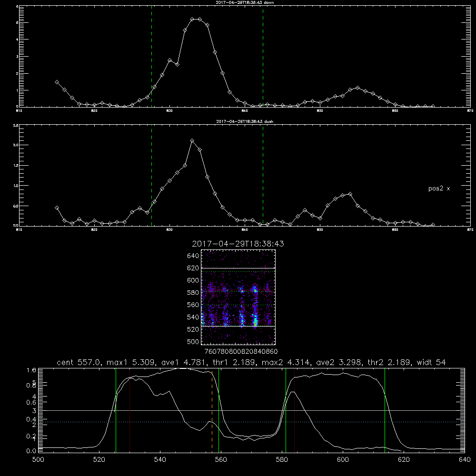Click the leftmost diamond marker in dawn plot
The height and width of the screenshot is (476, 476).
(57, 82)
